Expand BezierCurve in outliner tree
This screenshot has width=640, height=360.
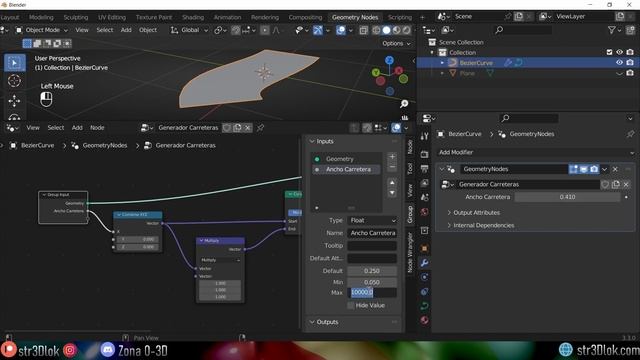[442, 63]
